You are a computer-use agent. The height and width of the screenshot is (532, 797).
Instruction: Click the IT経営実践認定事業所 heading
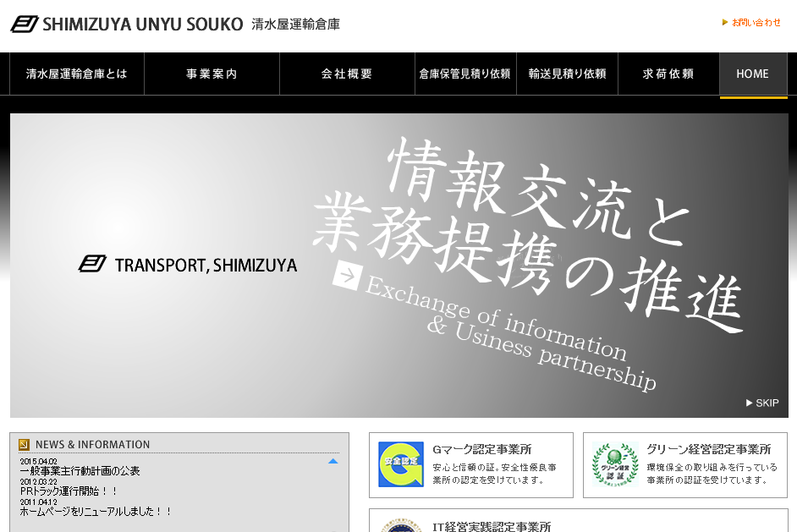coord(492,526)
